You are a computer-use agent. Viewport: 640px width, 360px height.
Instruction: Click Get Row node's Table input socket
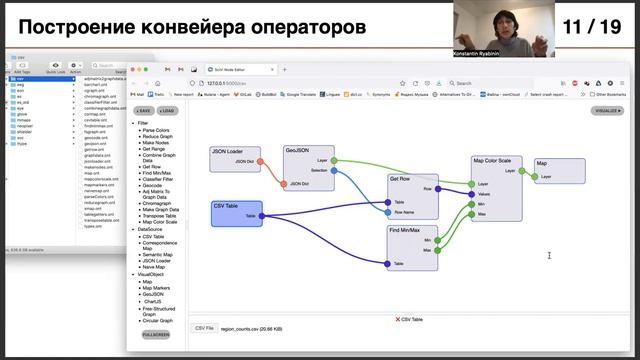388,202
